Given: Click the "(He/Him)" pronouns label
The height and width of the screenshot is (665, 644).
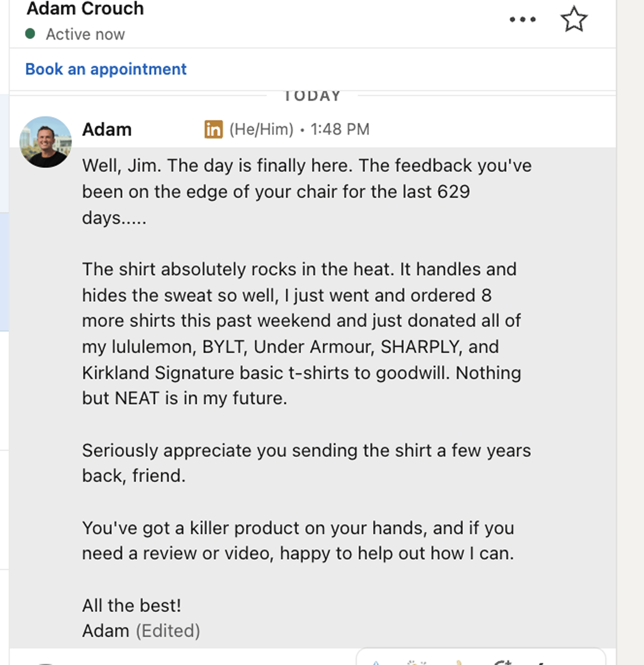Looking at the screenshot, I should [262, 130].
